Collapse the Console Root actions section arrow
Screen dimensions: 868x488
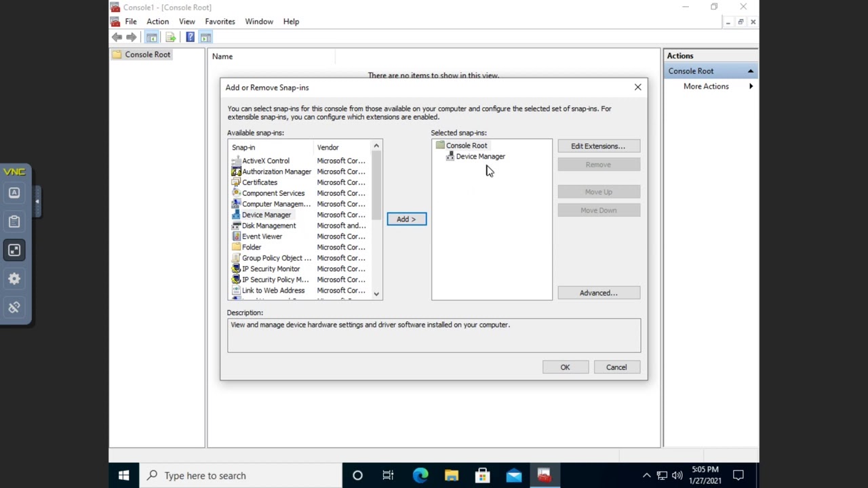coord(751,71)
